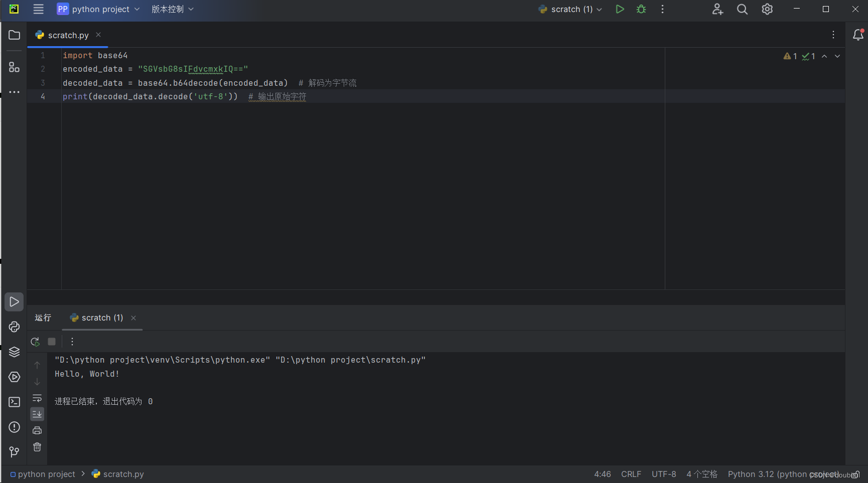Image resolution: width=868 pixels, height=483 pixels.
Task: Open the Notifications bell
Action: (858, 35)
